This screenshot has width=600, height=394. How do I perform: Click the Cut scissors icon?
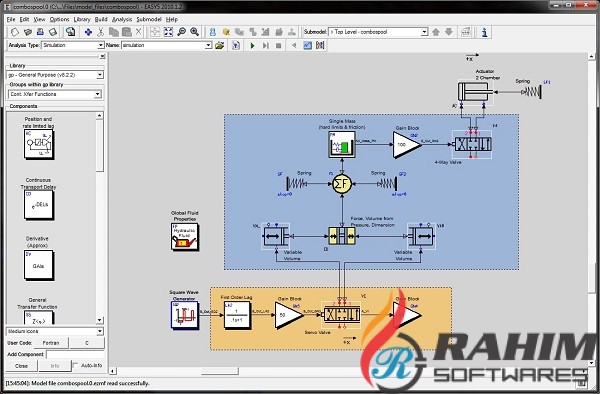pyautogui.click(x=101, y=32)
